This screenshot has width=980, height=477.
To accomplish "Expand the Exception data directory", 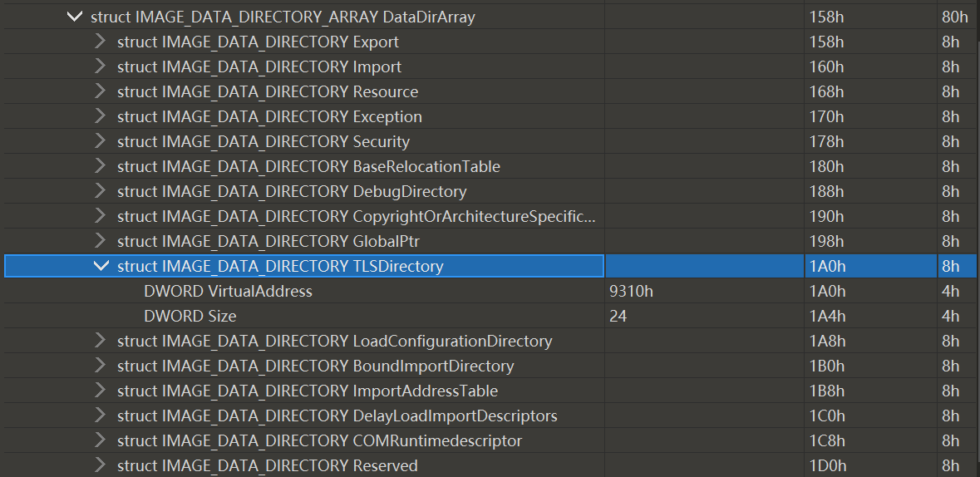I will [x=100, y=117].
